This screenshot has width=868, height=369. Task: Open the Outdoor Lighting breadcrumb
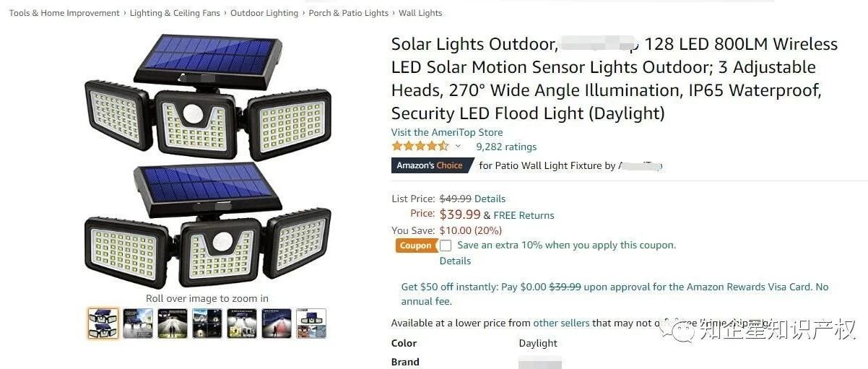click(x=264, y=13)
